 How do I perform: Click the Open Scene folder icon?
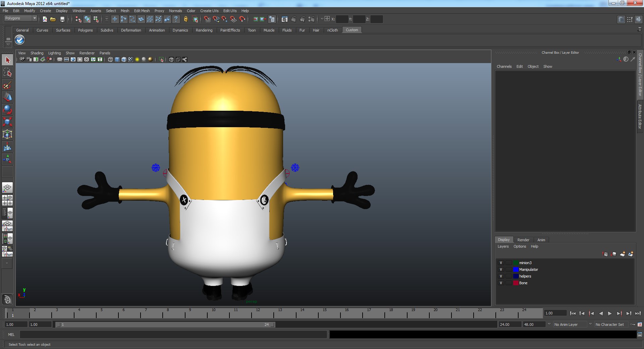point(53,19)
